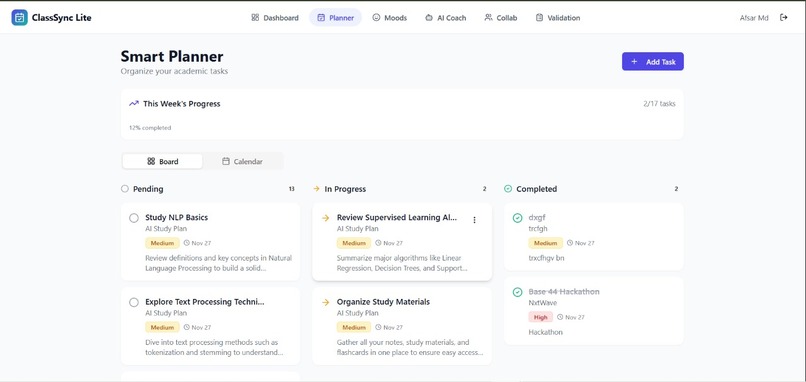This screenshot has height=382, width=806.
Task: Open the Explore Text Processing Techni... task title
Action: (205, 302)
